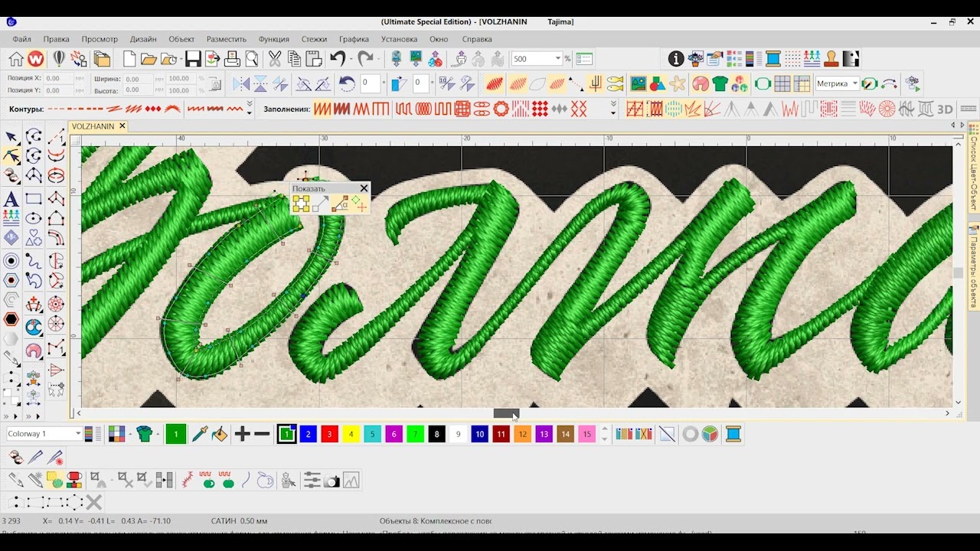Expand the Заполнения fill stitches overflow arrow
Screen dimensions: 980x551
click(x=613, y=109)
